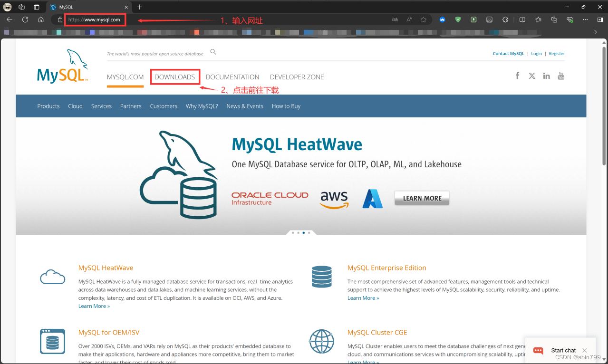This screenshot has width=608, height=364.
Task: Open the MySQL HeatWave heading link
Action: (106, 268)
